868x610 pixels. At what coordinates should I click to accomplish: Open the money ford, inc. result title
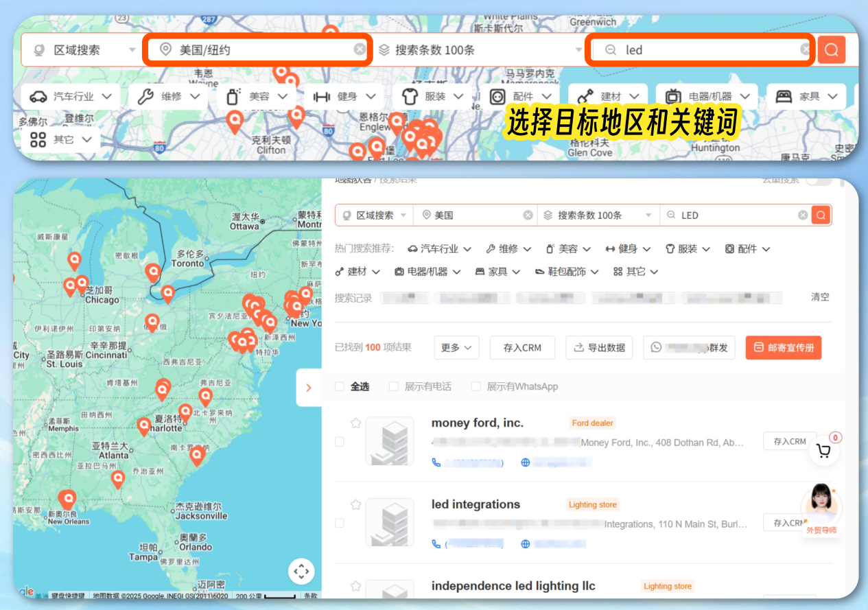click(x=477, y=423)
